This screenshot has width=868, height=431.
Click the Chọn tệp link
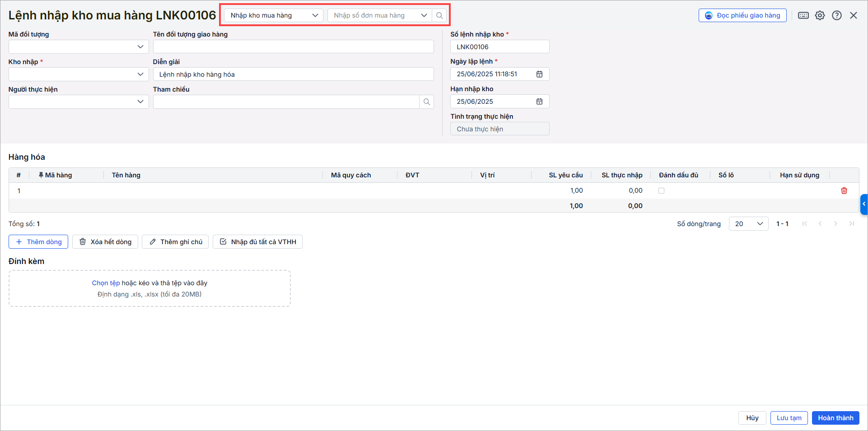(106, 283)
